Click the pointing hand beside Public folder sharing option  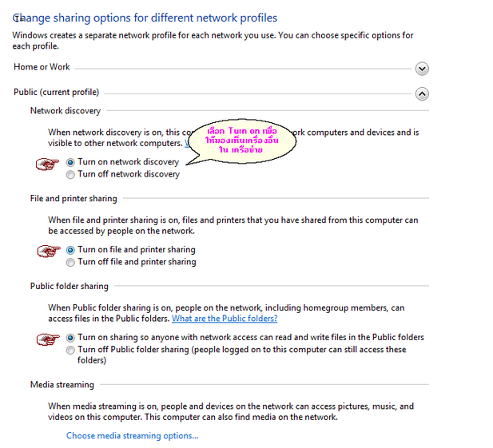[49, 339]
